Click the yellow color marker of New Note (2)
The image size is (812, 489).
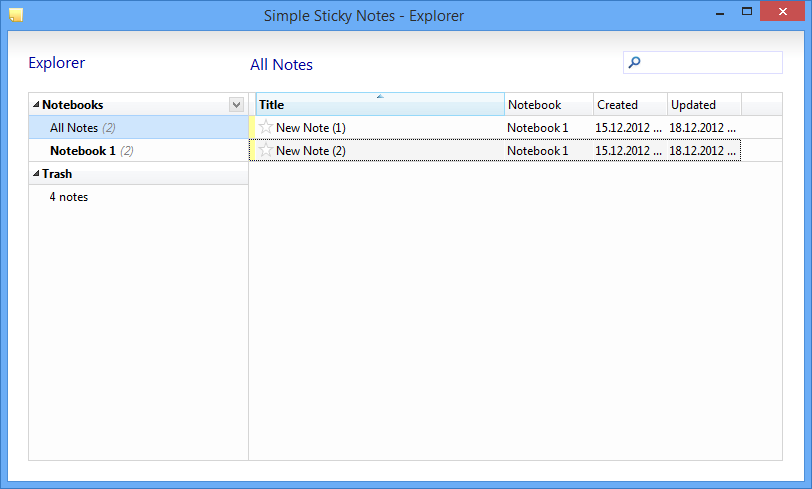pyautogui.click(x=252, y=151)
